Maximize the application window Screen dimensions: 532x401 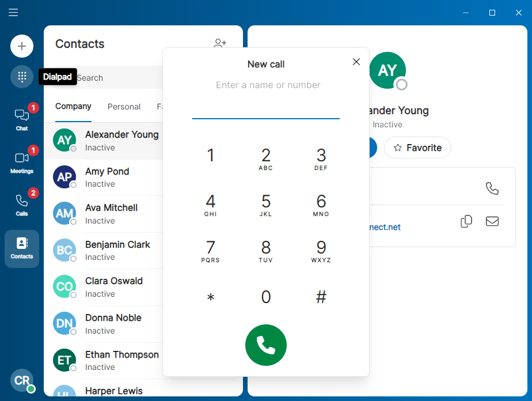pos(492,13)
